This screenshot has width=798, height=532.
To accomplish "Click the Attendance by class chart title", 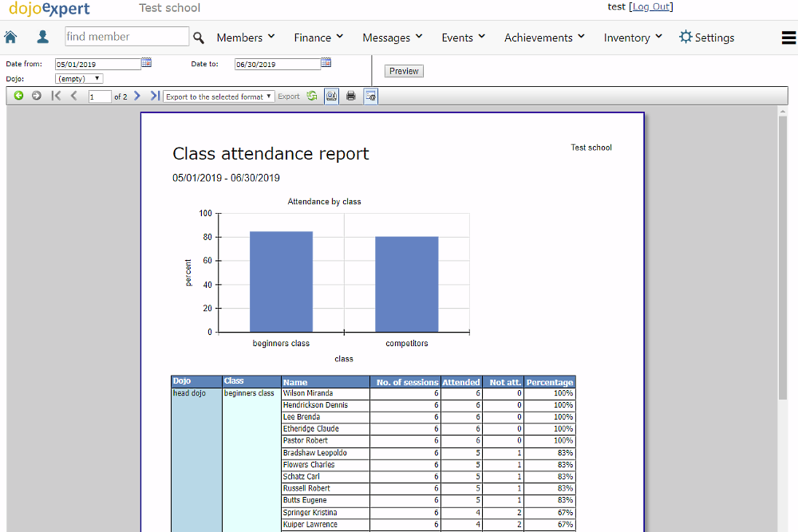I will coord(324,202).
